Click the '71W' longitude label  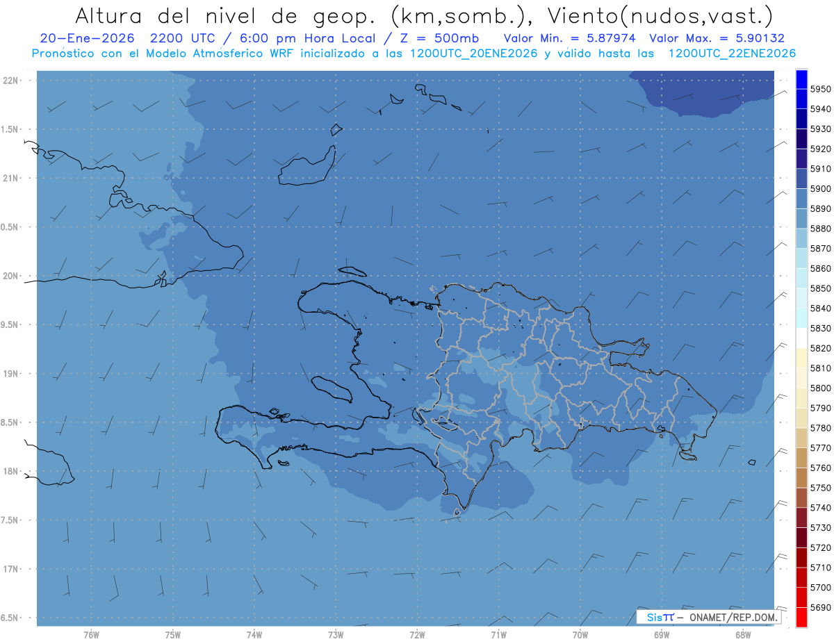(x=498, y=635)
